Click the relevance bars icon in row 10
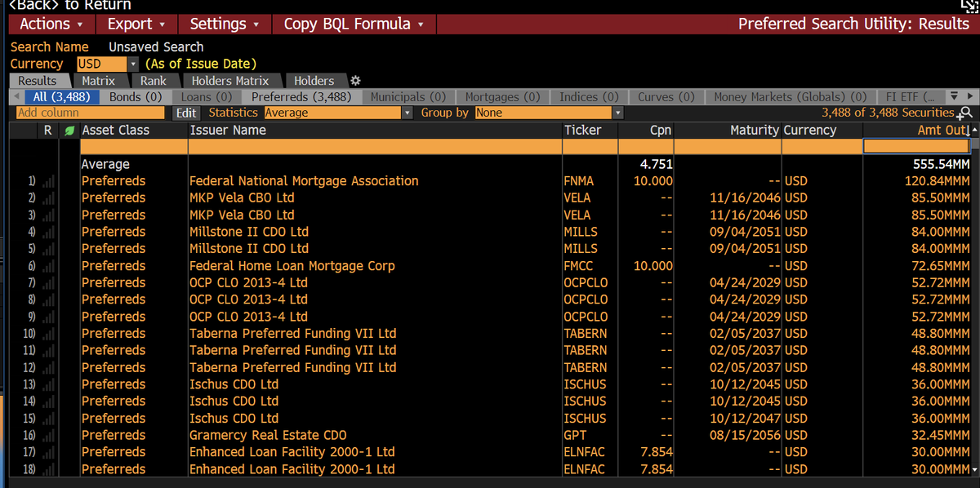 pos(47,334)
